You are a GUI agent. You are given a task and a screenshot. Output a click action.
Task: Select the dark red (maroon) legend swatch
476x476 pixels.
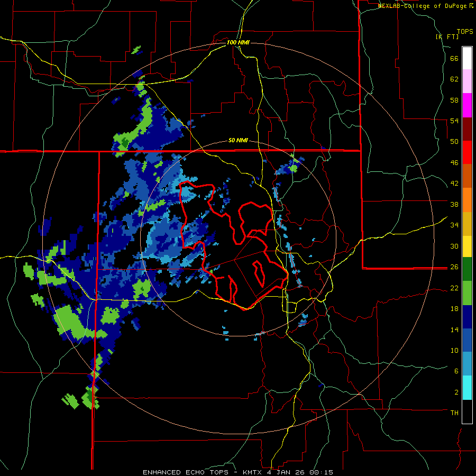coord(467,129)
